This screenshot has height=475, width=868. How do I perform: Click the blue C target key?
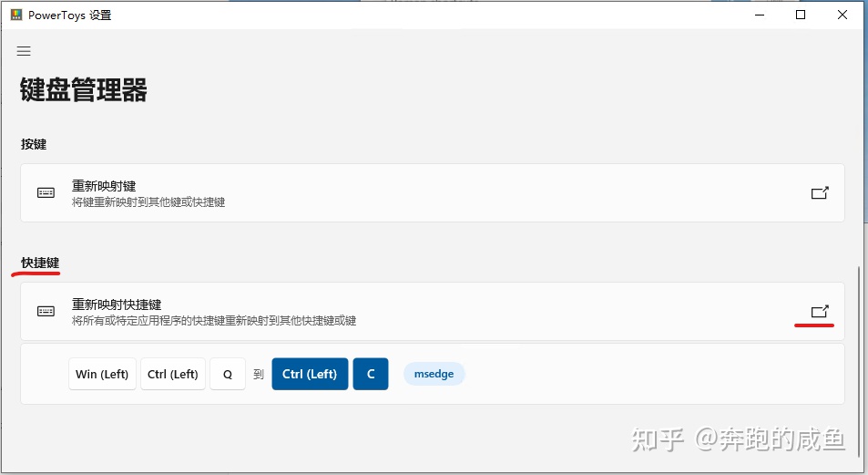click(x=371, y=374)
